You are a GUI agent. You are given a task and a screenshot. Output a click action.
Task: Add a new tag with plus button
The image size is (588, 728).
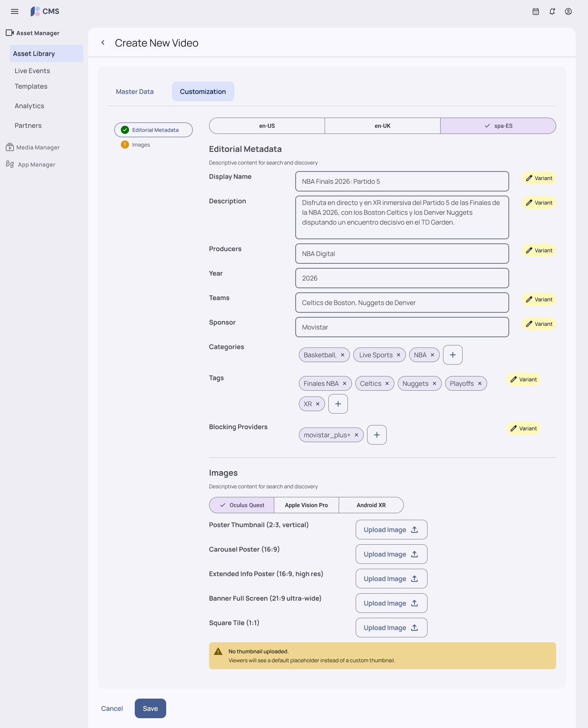[x=338, y=404]
